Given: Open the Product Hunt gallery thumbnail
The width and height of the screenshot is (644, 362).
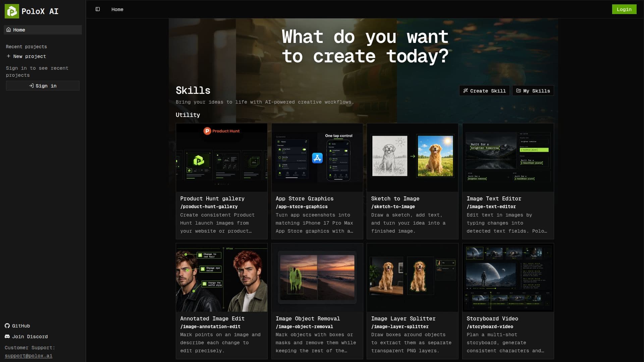Looking at the screenshot, I should (x=222, y=158).
